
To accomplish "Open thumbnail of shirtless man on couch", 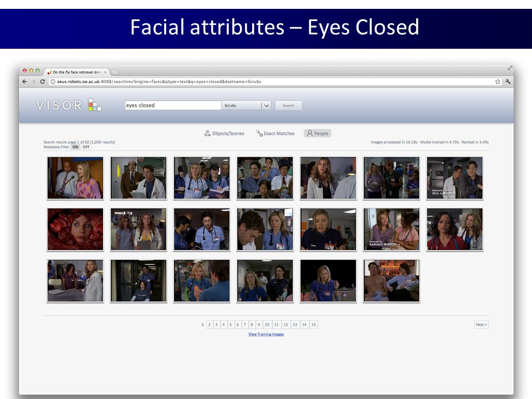I will 392,281.
